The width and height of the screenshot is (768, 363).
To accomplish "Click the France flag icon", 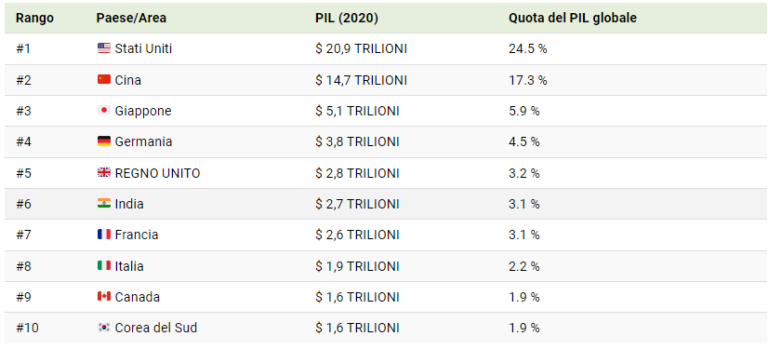I will 104,235.
